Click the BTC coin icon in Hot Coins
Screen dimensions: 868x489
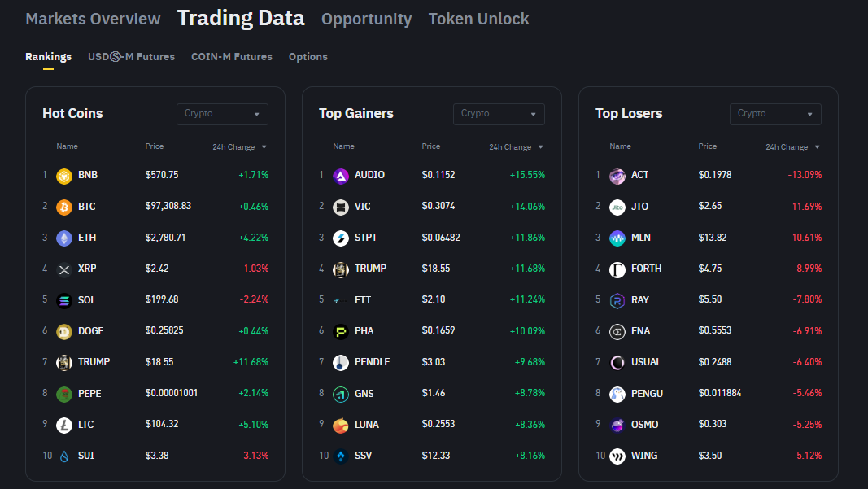coord(64,207)
